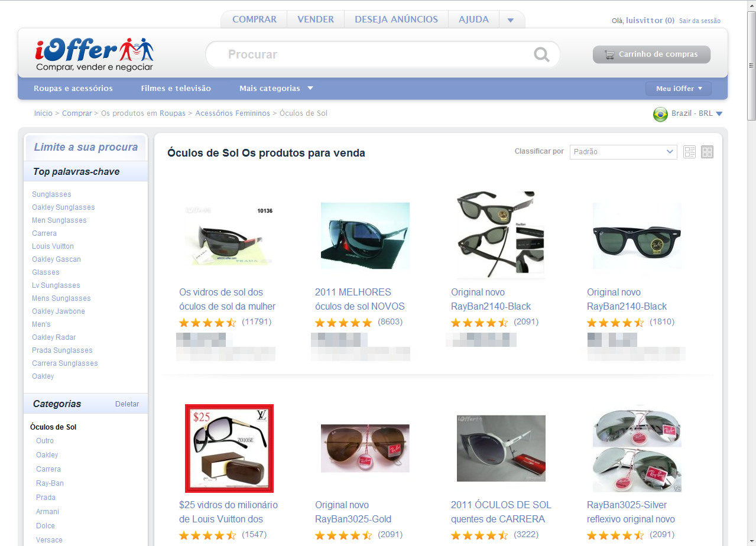Click the star rating of RayBan3025-Gold

click(343, 536)
